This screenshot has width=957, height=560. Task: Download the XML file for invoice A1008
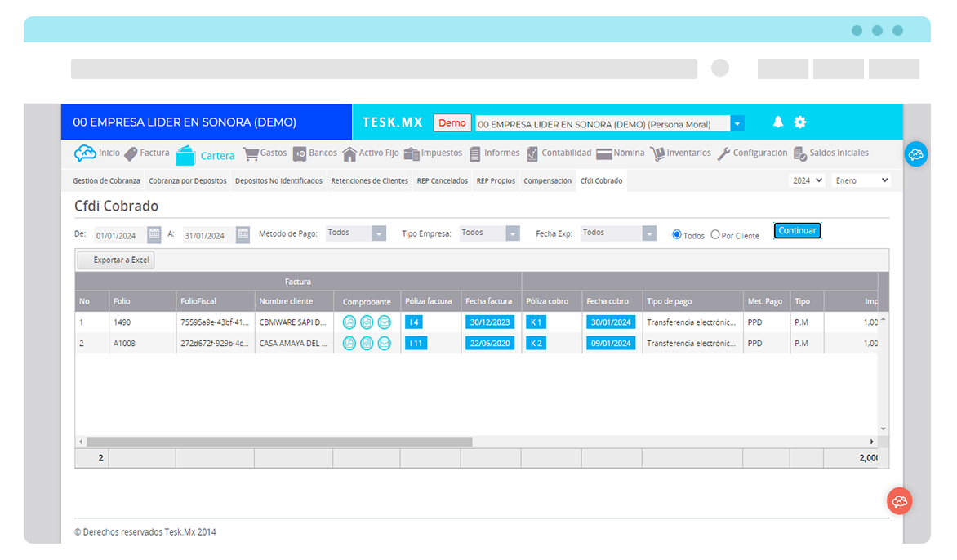pos(367,343)
